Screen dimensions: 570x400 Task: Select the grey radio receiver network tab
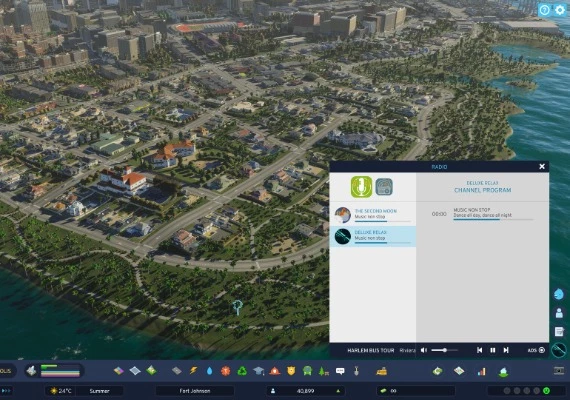(x=384, y=187)
